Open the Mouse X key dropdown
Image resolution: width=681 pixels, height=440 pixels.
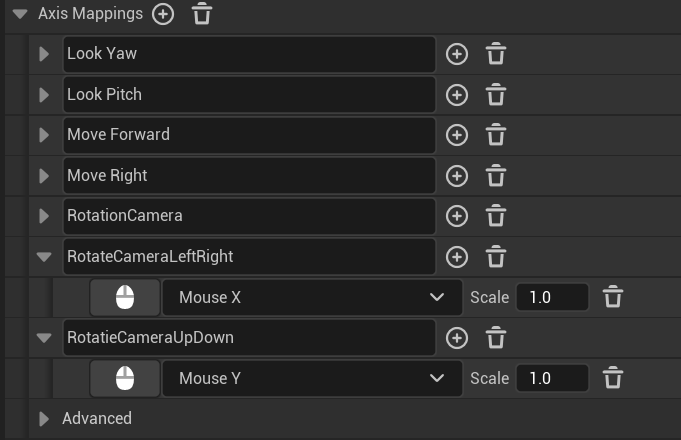[x=311, y=297]
